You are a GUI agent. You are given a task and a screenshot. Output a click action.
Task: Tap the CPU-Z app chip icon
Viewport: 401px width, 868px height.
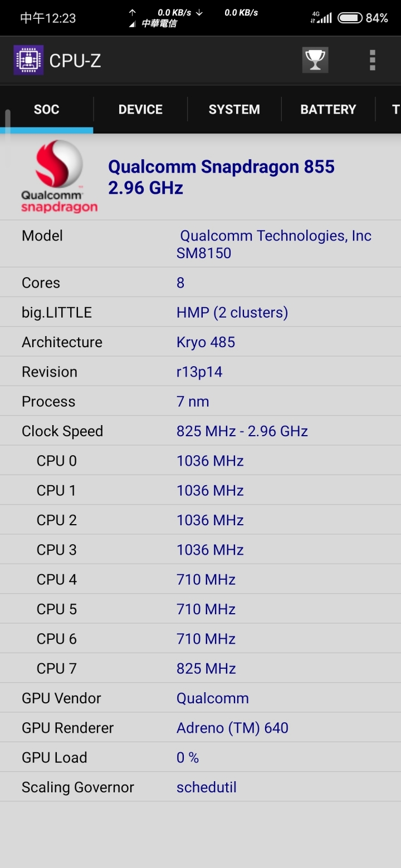pyautogui.click(x=28, y=60)
